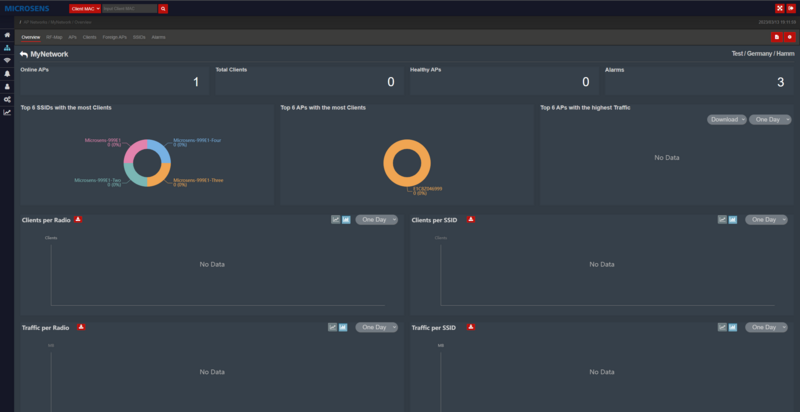Click the logout icon in top right
Screen dimensions: 800x412
(791, 8)
